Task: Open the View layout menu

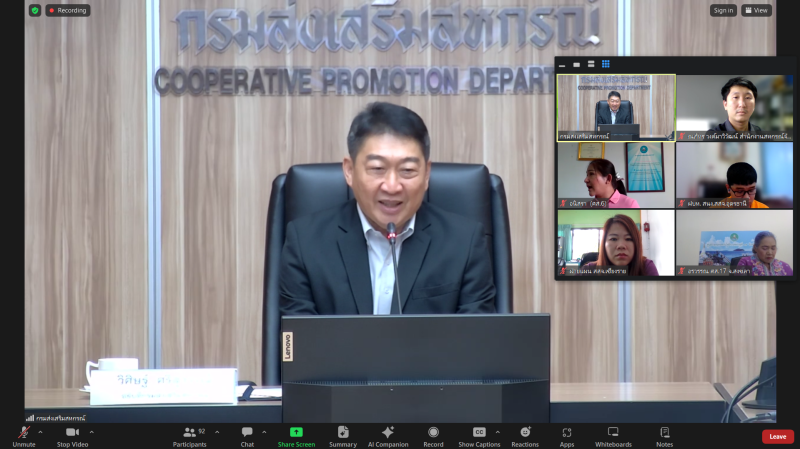Action: pos(757,10)
